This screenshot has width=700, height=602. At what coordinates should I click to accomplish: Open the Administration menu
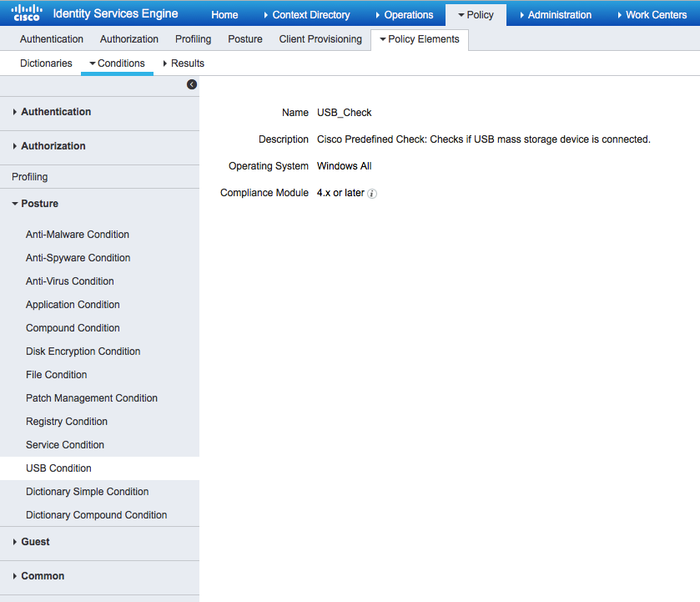[556, 15]
